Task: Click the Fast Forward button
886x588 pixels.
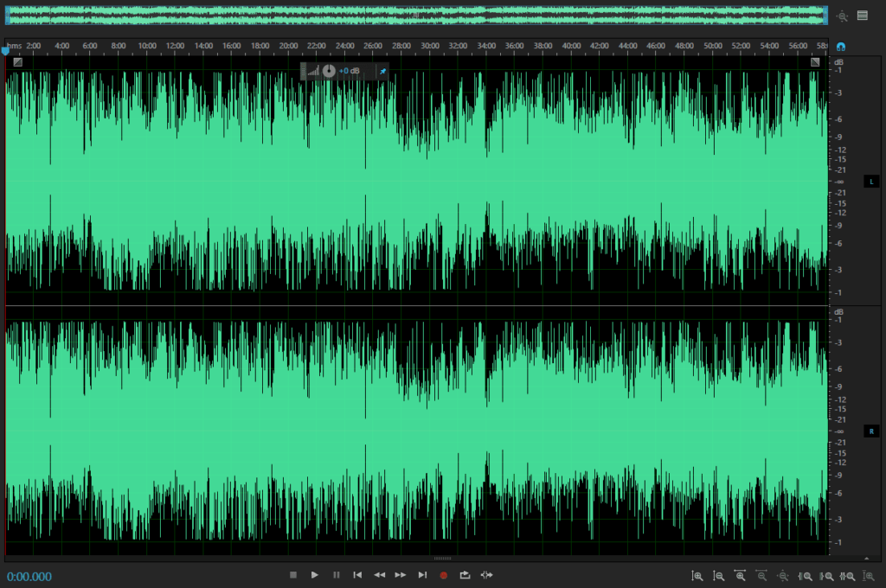Action: pos(401,575)
